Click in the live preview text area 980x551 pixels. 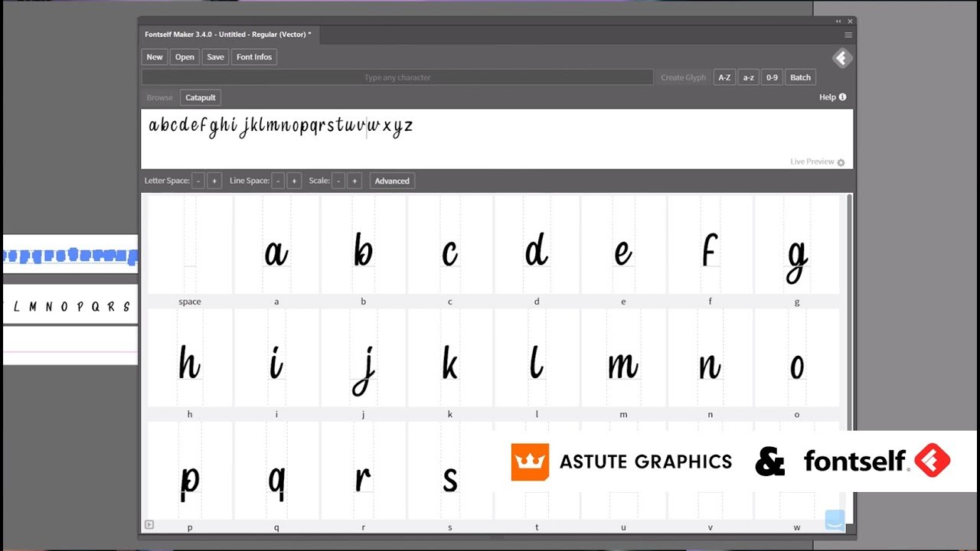(496, 139)
